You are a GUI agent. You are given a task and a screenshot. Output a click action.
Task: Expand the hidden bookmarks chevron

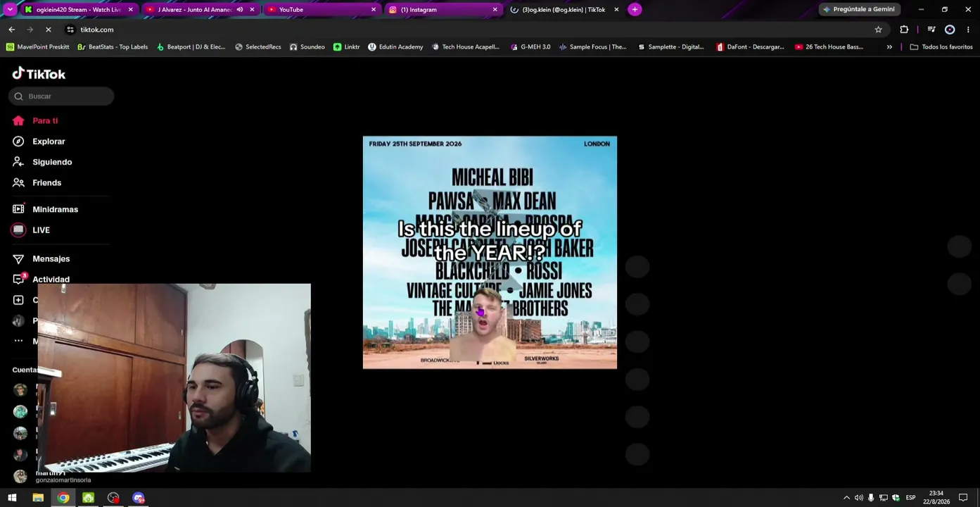(889, 47)
